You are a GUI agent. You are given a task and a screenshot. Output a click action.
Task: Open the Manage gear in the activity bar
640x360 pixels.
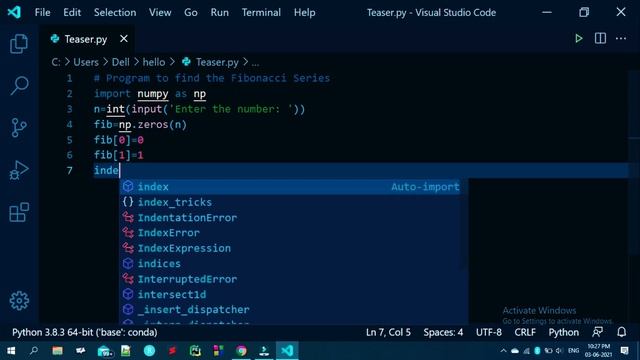(x=19, y=301)
